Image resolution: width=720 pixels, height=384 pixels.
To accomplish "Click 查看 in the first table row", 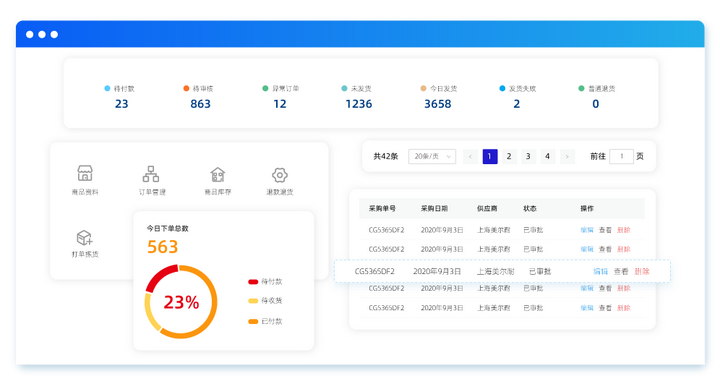I will point(605,230).
